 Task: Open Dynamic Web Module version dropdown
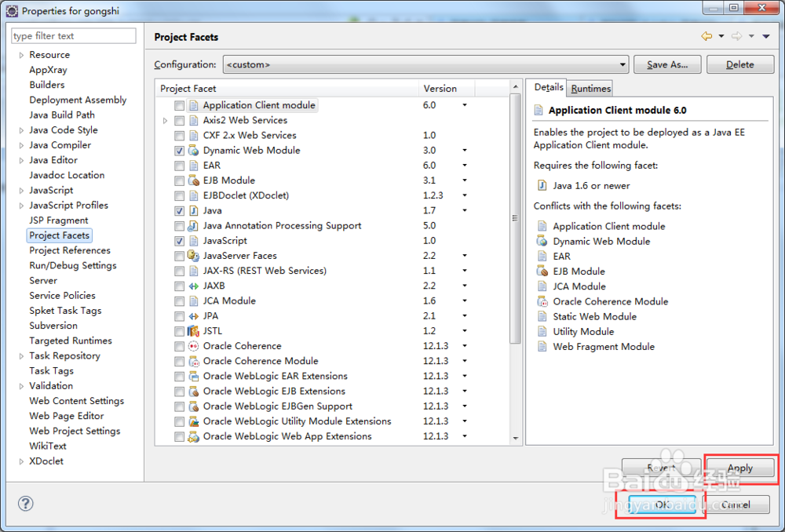465,150
